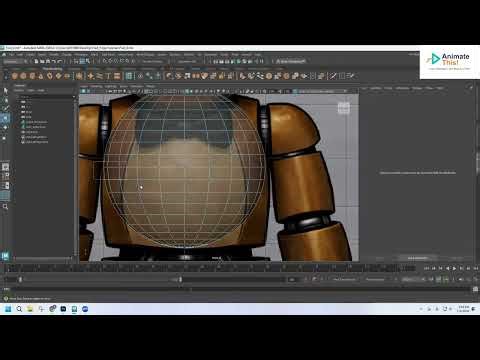Open the Display menu in Outliner
The image size is (480, 360).
pyautogui.click(x=19, y=90)
